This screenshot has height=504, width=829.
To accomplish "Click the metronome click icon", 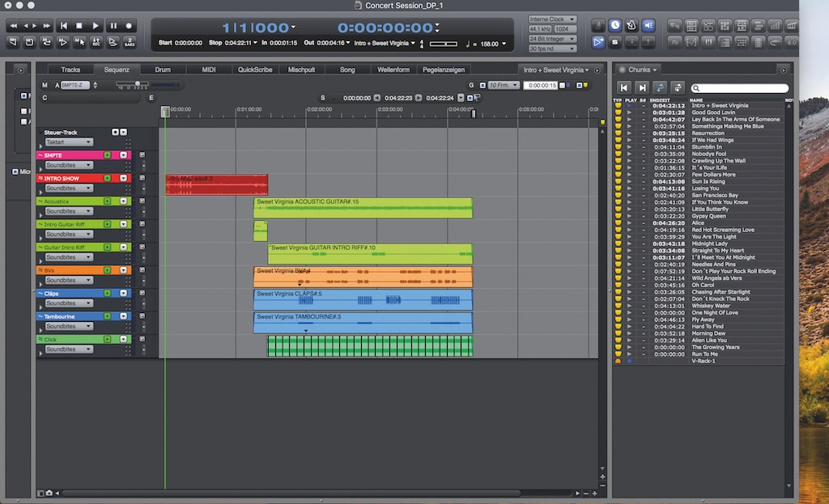I will 631,26.
